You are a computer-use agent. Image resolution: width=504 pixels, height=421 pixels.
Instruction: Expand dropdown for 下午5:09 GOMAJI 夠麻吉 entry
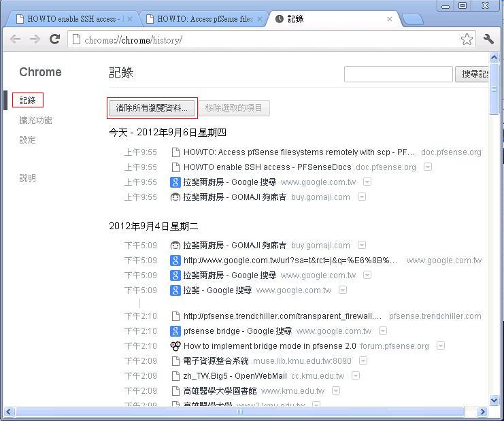pyautogui.click(x=362, y=246)
